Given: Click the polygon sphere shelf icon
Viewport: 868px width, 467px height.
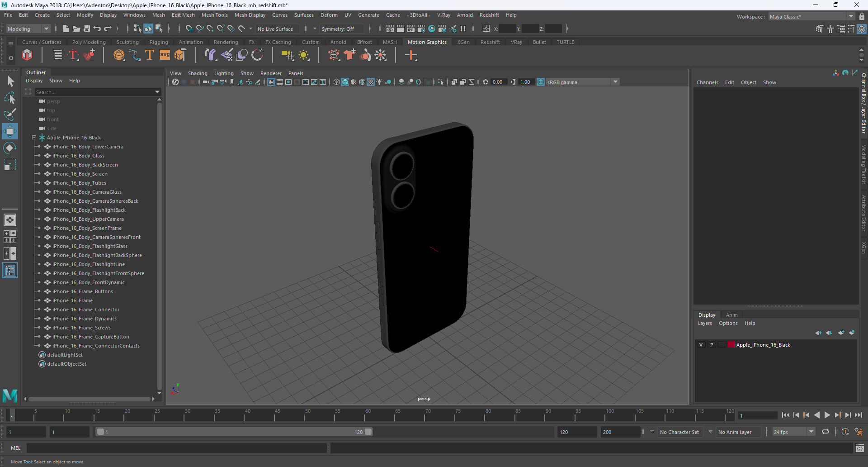Looking at the screenshot, I should point(119,55).
